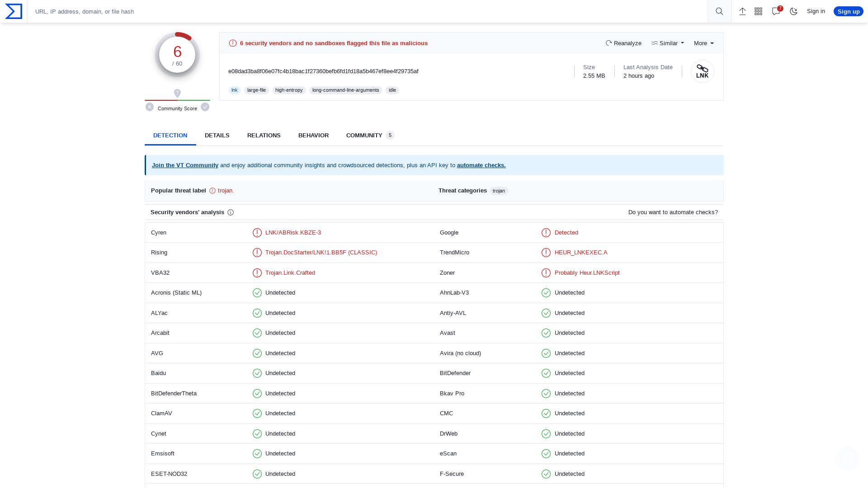Click the search magnifier icon
Viewport: 868px width, 488px height.
719,11
